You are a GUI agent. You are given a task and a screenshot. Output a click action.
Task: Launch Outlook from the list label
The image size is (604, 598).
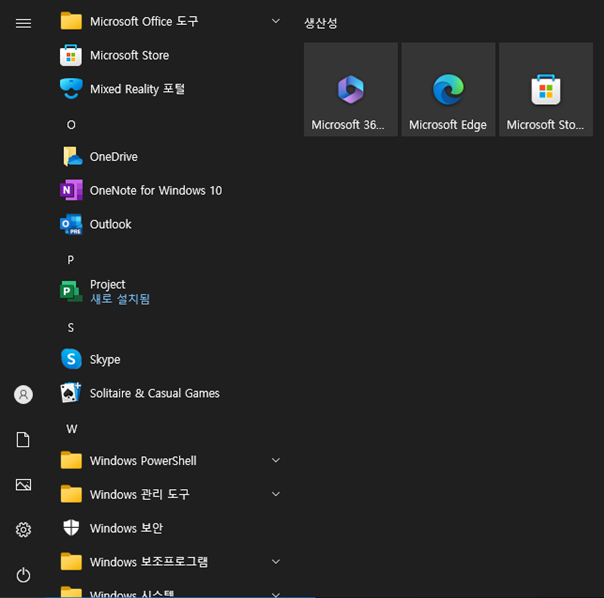111,224
